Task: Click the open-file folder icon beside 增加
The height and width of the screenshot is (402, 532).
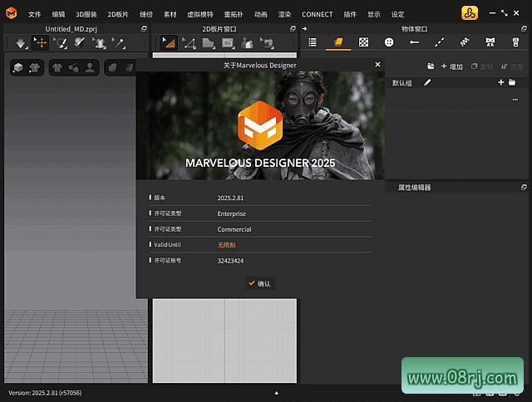Action: [431, 66]
